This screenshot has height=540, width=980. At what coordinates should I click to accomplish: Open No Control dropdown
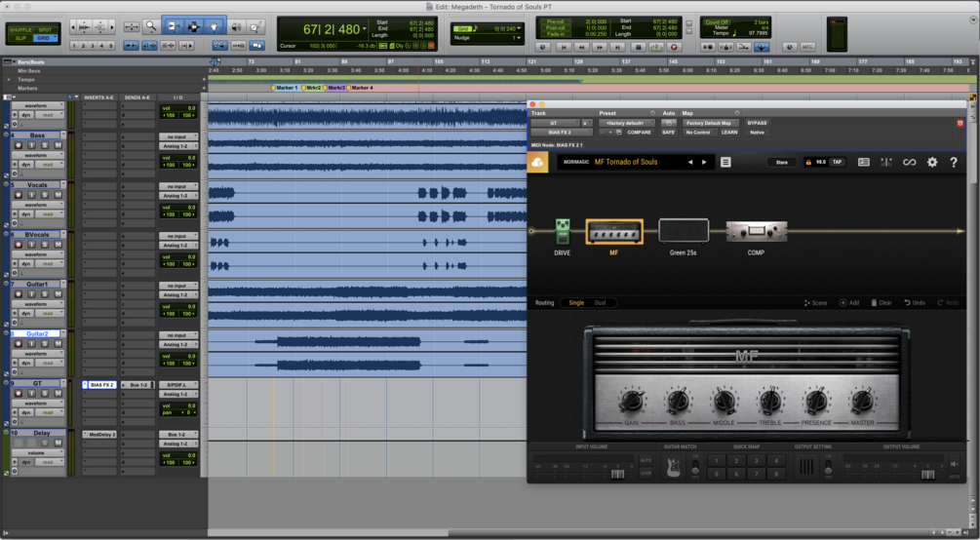(699, 133)
